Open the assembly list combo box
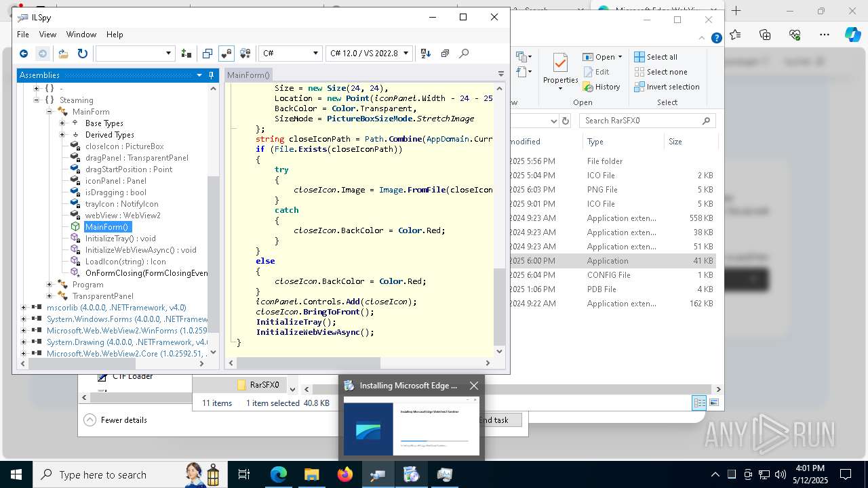The image size is (868, 488). [136, 53]
